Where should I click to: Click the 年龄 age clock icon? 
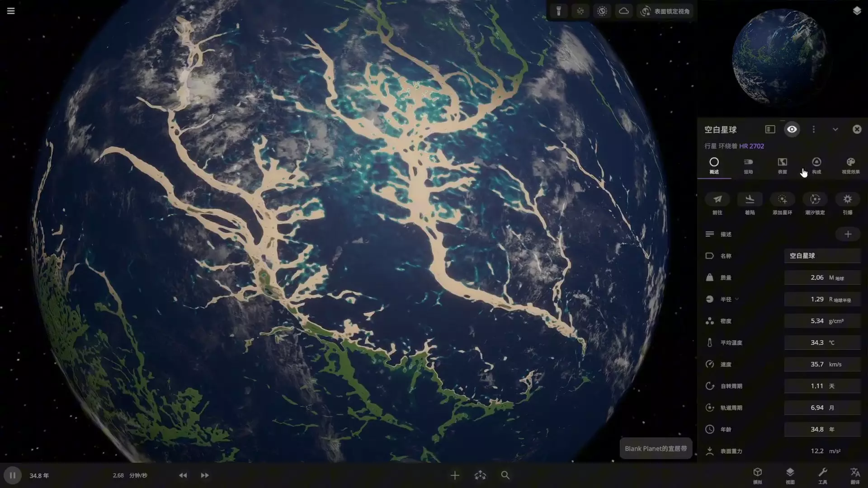(x=710, y=429)
